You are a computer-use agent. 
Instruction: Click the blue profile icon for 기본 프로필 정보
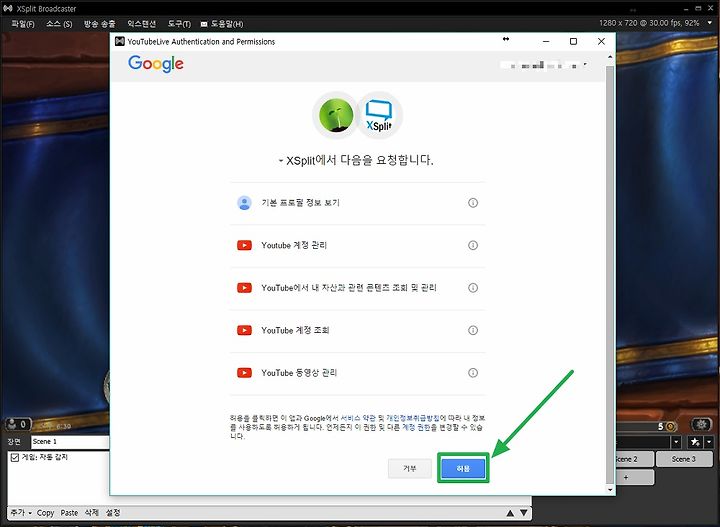(x=244, y=202)
